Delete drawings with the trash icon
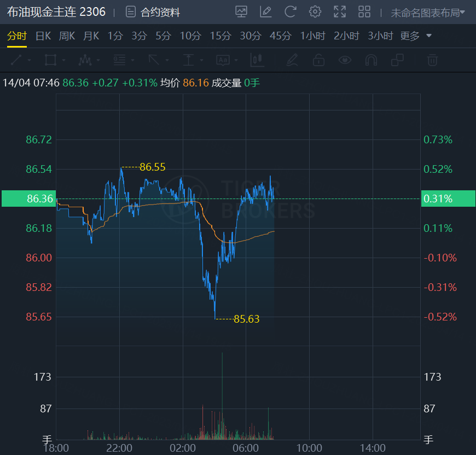The image size is (476, 455). [x=432, y=60]
